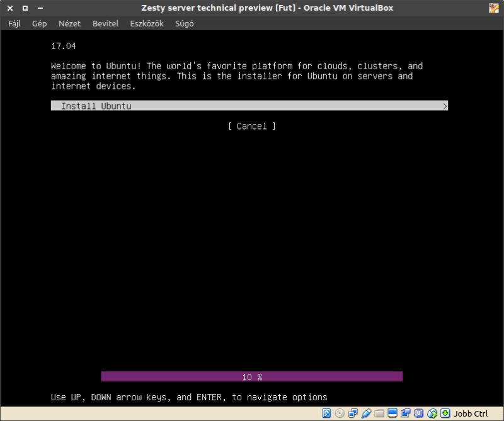Open the Gép menu
This screenshot has height=421, width=504.
tap(40, 23)
